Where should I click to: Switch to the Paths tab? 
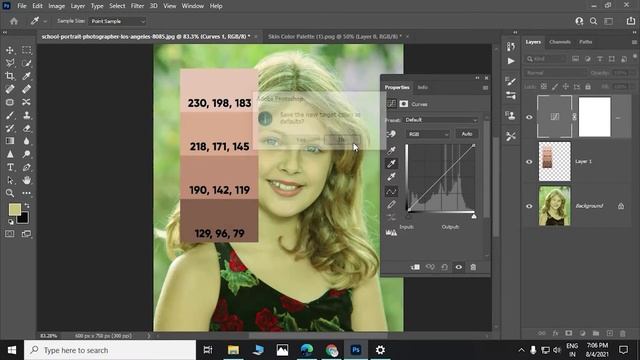click(x=586, y=42)
